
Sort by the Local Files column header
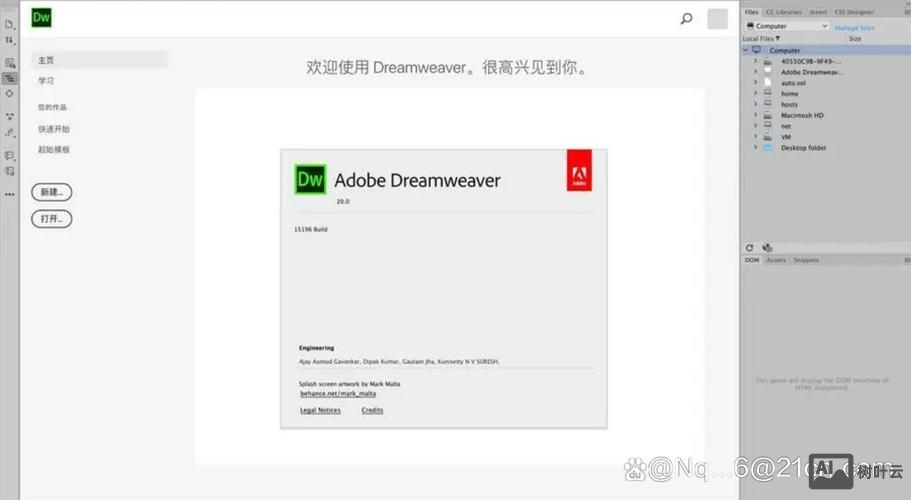[761, 38]
